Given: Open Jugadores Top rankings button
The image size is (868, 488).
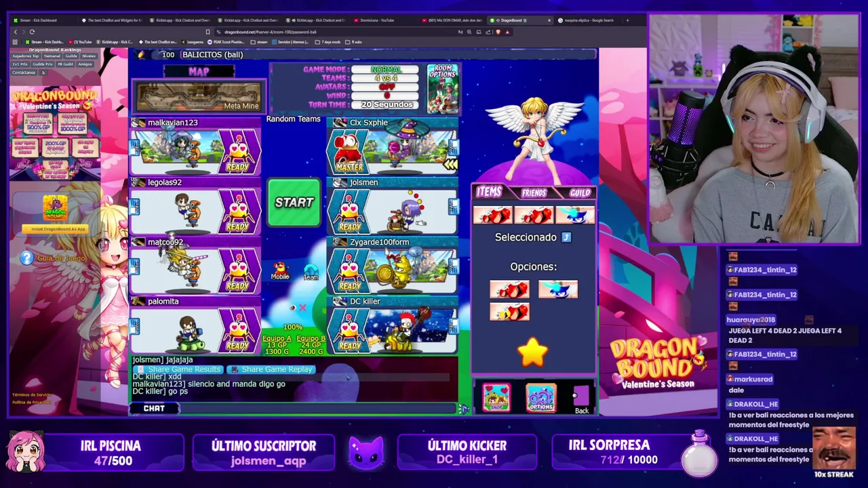Looking at the screenshot, I should click(26, 56).
